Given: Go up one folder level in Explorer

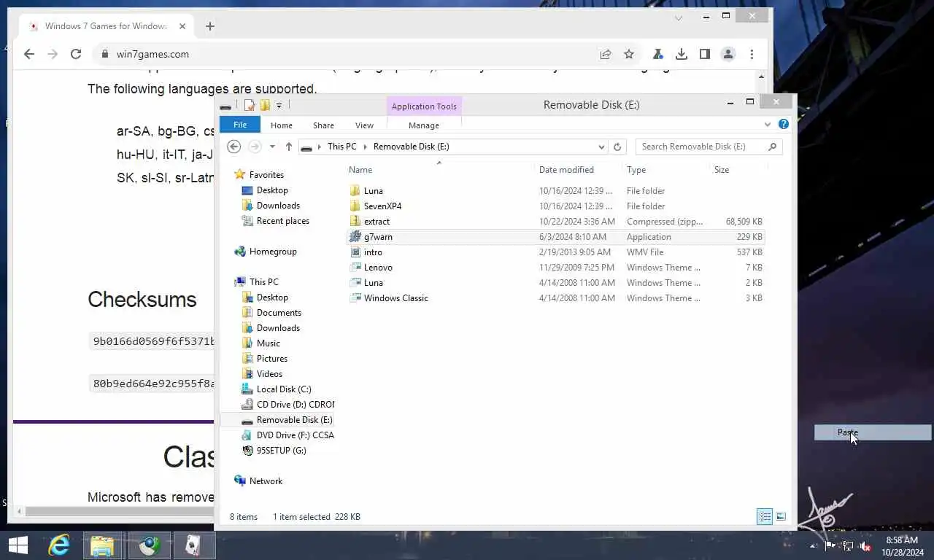Looking at the screenshot, I should point(289,147).
